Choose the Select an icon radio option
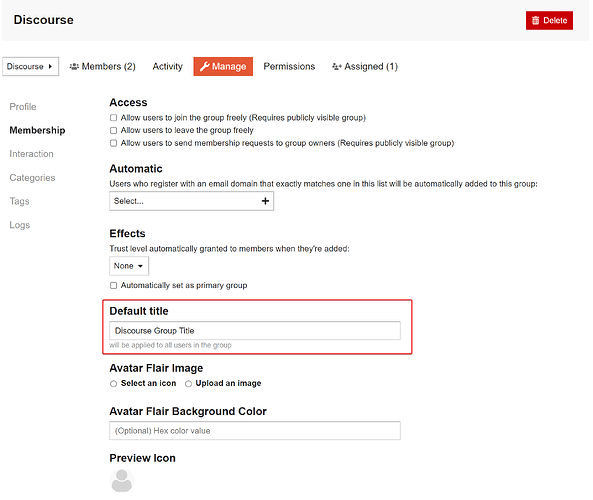The width and height of the screenshot is (593, 500). (x=113, y=384)
